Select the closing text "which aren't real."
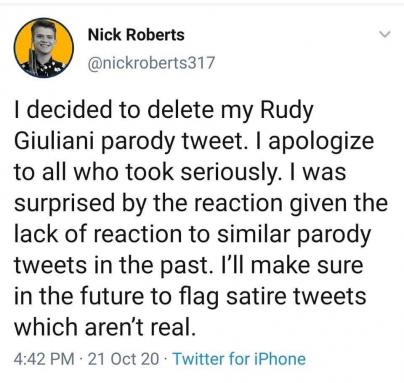 click(104, 327)
